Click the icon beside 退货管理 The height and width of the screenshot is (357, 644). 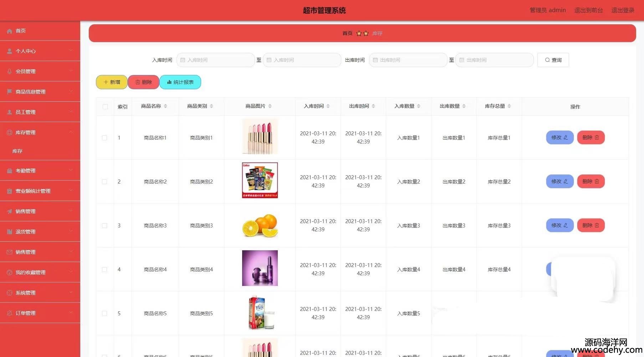click(10, 232)
